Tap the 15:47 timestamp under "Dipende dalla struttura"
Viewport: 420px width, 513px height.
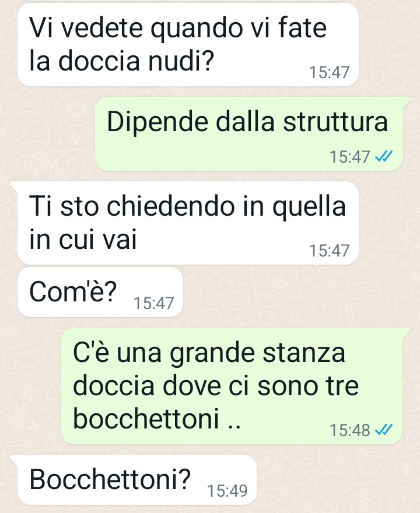(x=349, y=157)
